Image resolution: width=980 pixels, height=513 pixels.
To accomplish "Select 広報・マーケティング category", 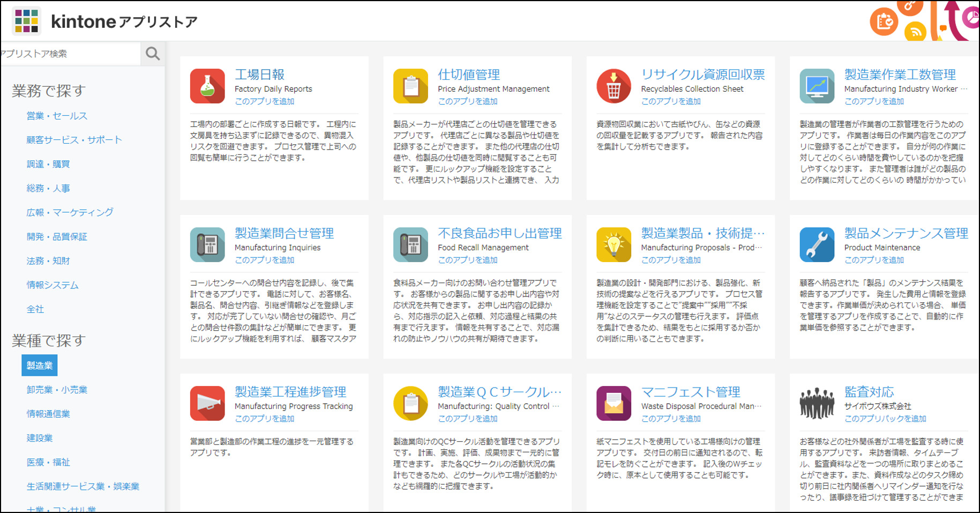I will tap(70, 212).
